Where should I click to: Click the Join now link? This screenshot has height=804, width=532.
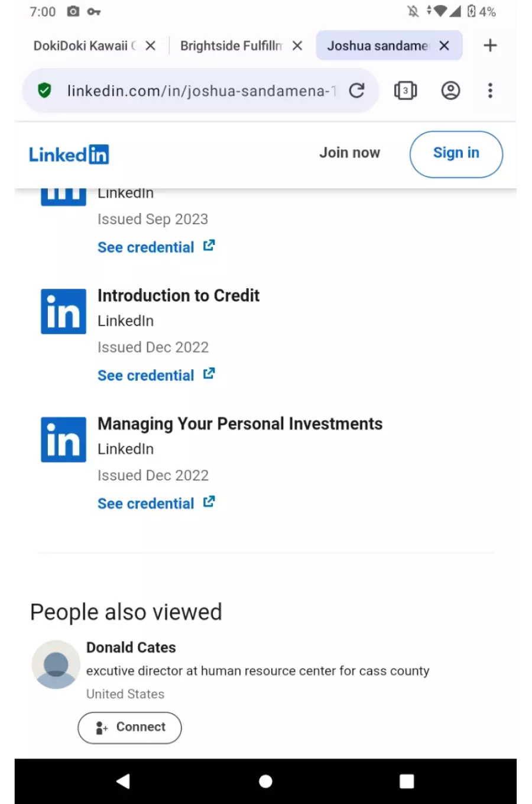[x=349, y=153]
